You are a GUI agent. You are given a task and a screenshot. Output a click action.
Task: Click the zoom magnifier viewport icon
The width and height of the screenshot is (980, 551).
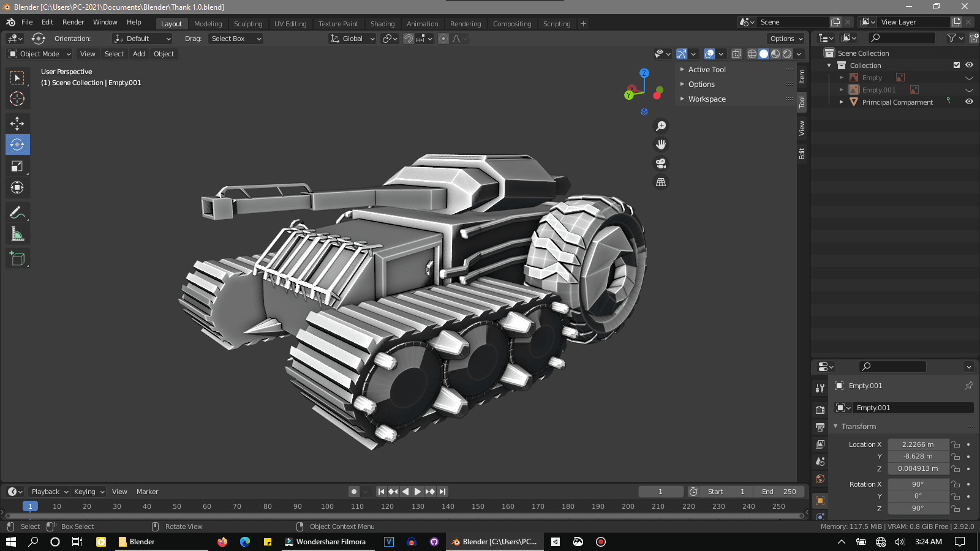click(661, 126)
